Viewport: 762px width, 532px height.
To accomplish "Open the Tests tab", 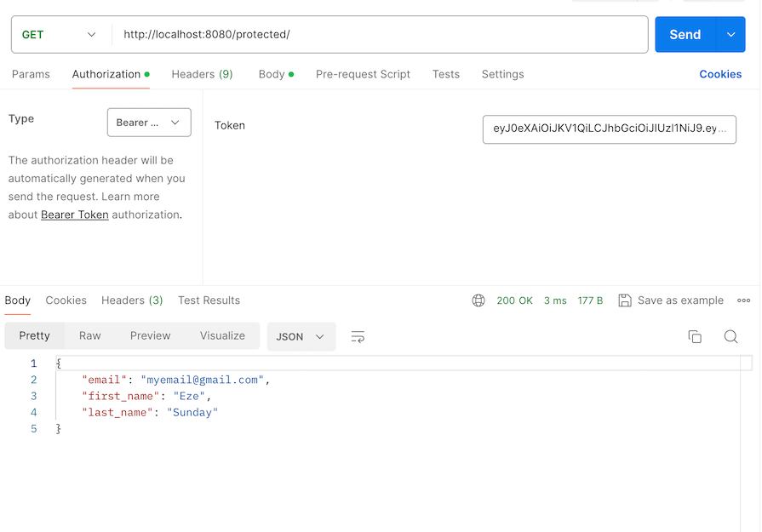I will (445, 74).
